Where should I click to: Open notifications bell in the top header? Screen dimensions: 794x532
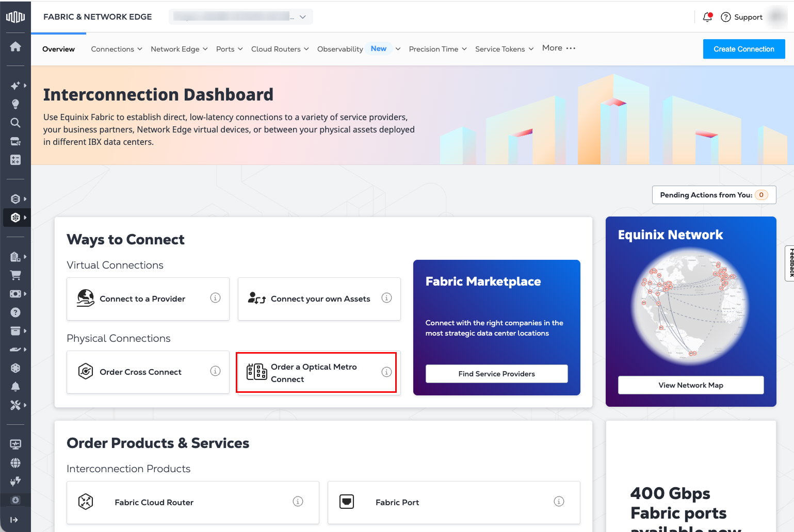pos(707,17)
